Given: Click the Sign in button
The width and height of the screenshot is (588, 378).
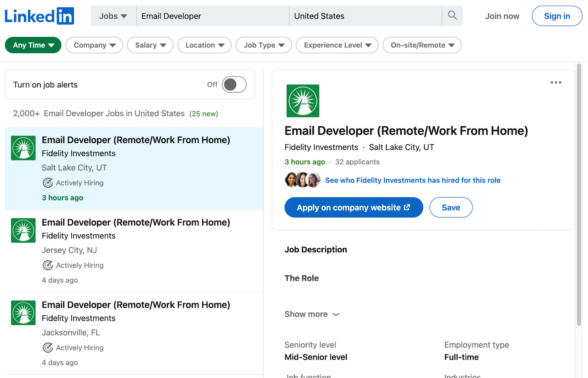Looking at the screenshot, I should tap(557, 16).
